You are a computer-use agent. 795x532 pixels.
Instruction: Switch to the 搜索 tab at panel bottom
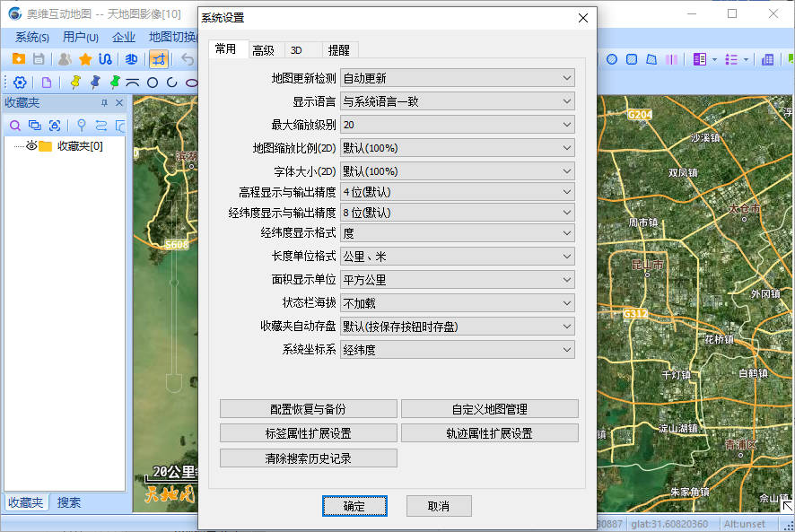[69, 502]
